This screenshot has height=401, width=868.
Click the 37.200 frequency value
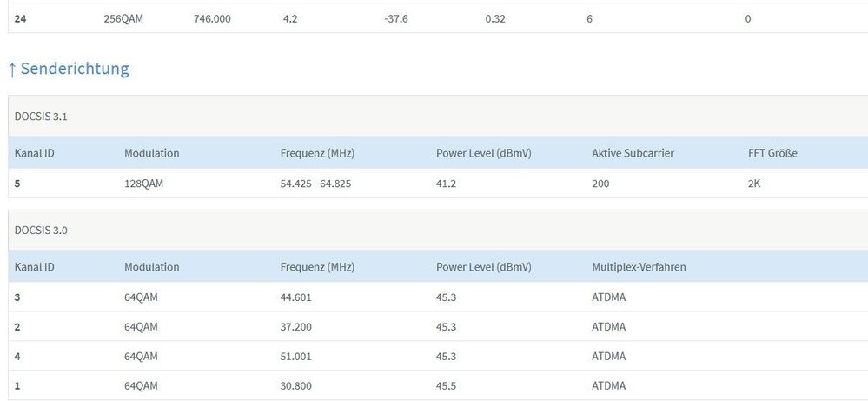click(x=295, y=327)
